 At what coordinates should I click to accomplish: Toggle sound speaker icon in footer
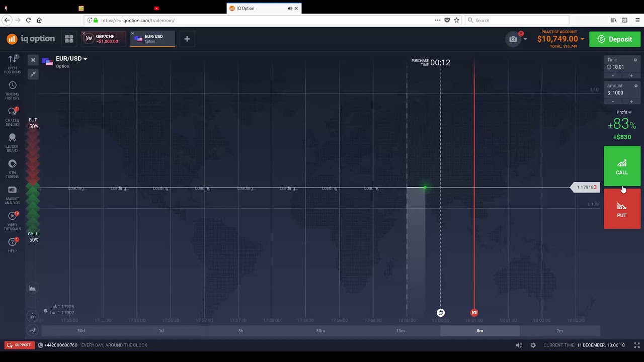(519, 345)
